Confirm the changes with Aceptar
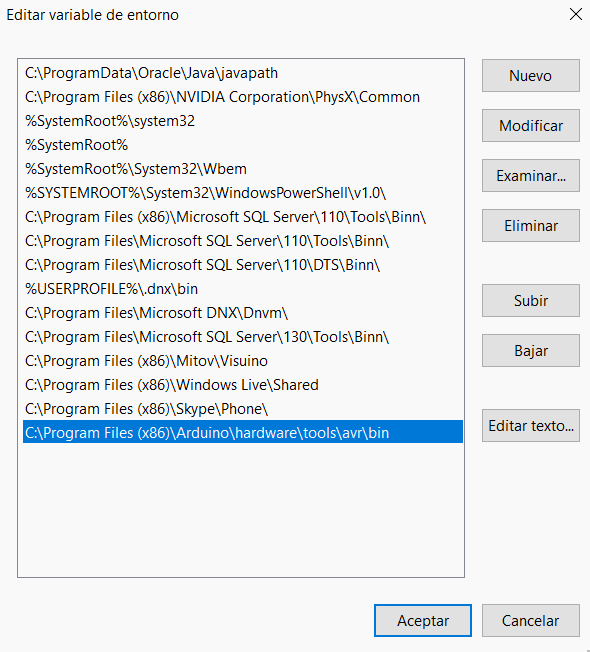The width and height of the screenshot is (590, 652). click(423, 620)
